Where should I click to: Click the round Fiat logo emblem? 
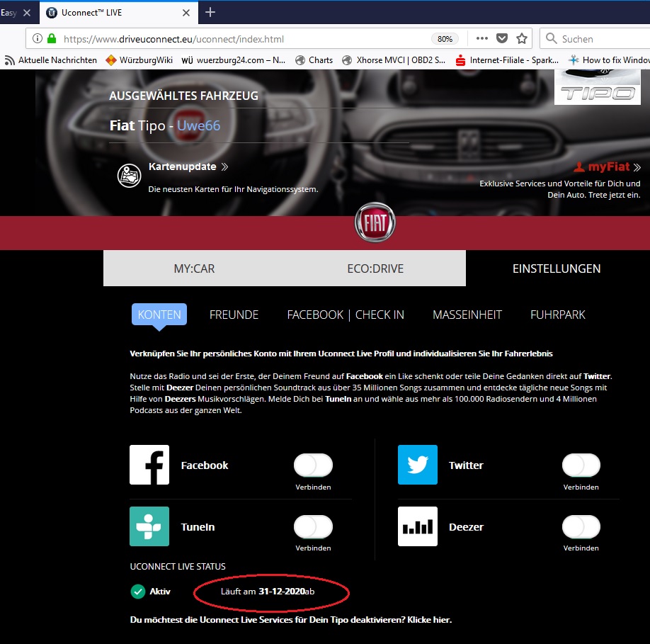375,222
